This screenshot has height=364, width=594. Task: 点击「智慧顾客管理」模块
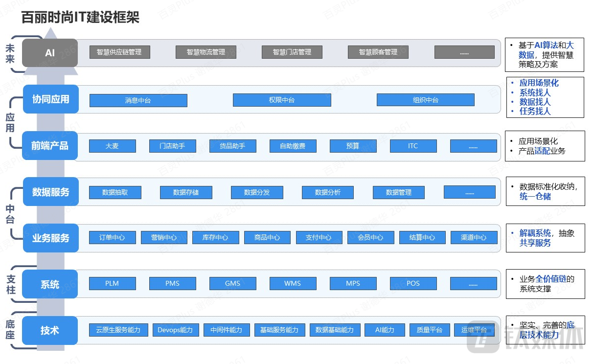point(378,51)
